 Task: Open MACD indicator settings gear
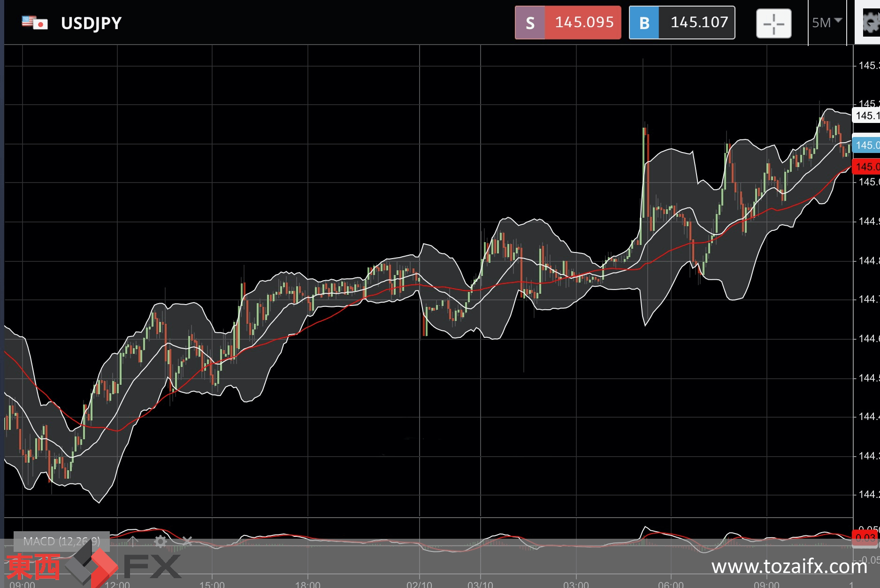[161, 542]
